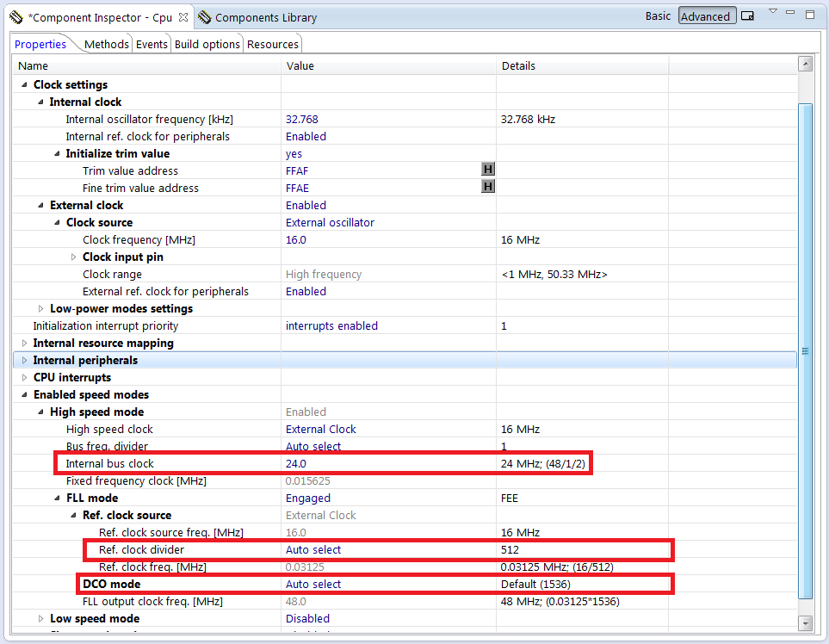Open the Properties tab
This screenshot has width=829, height=644.
(x=40, y=45)
